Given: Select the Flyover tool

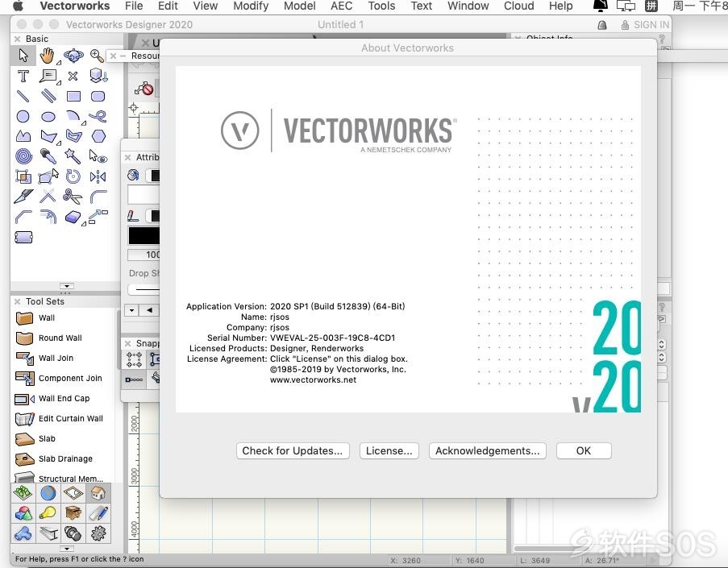Looking at the screenshot, I should (73, 56).
